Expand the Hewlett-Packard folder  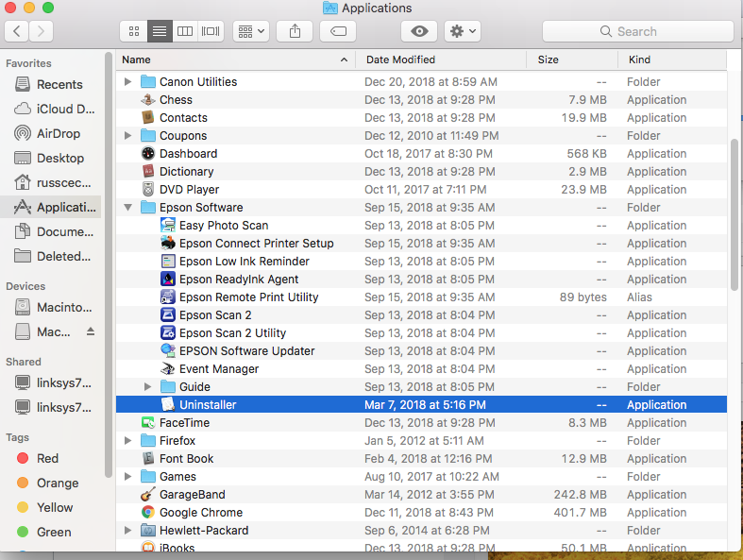pyautogui.click(x=127, y=530)
